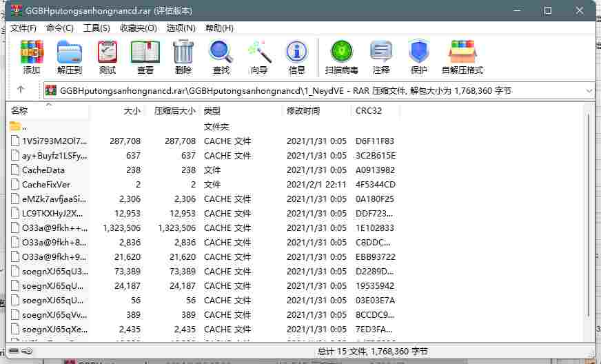The image size is (601, 364).
Task: Open the Comment (注释) icon
Action: [x=381, y=52]
